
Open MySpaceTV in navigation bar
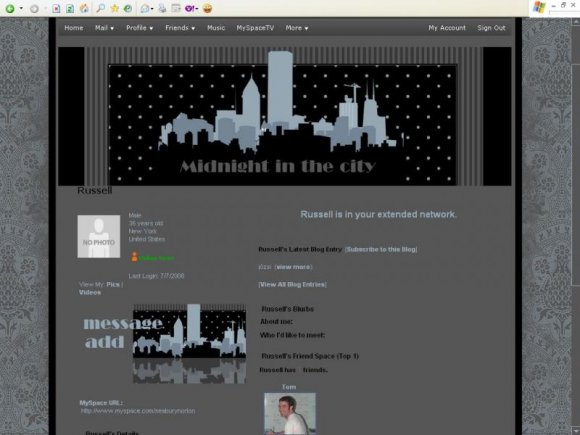pos(255,28)
